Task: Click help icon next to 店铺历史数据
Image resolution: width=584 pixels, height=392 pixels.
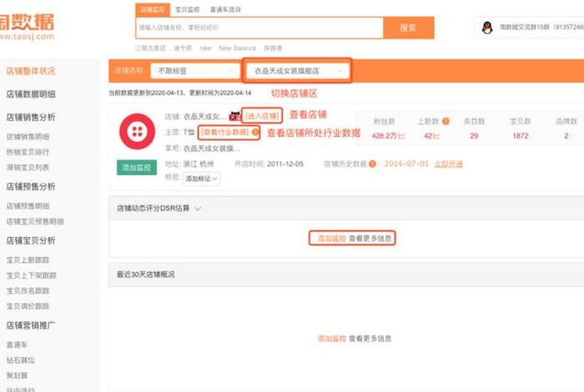Action: click(372, 164)
